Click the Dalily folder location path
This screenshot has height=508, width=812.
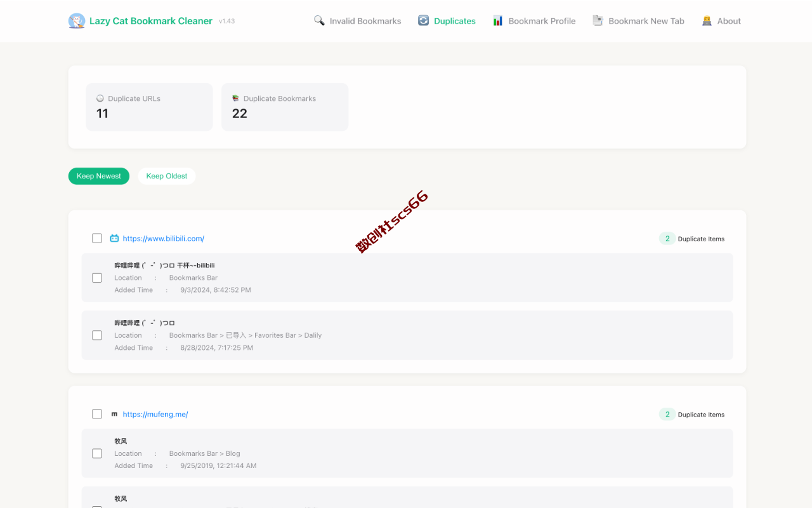pyautogui.click(x=246, y=335)
